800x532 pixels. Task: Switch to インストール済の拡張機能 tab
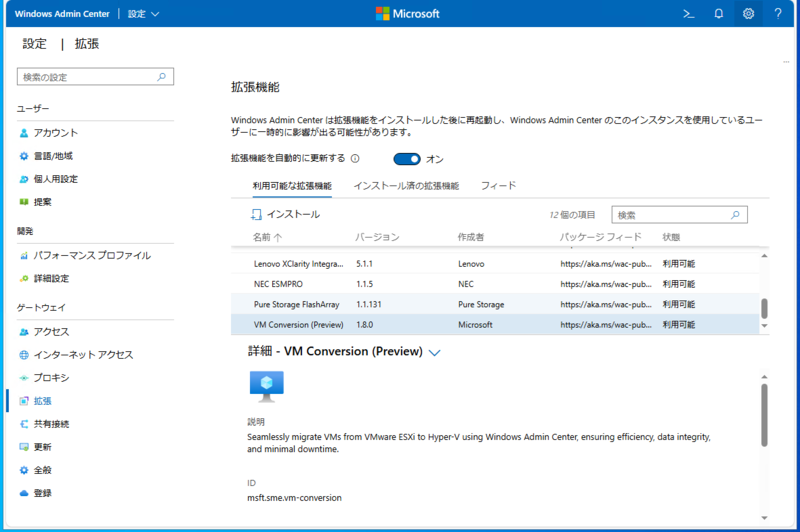[406, 186]
